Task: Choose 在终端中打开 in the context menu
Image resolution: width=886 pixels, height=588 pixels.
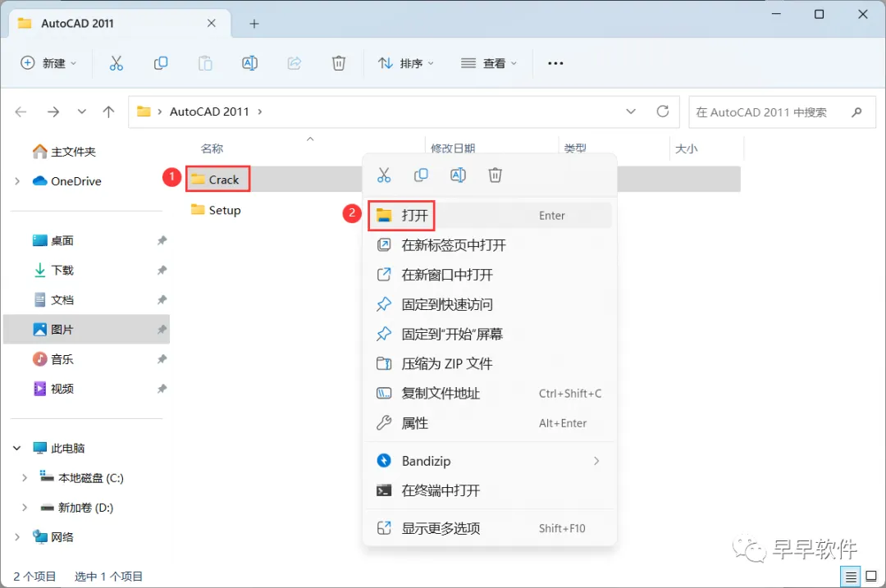Action: pyautogui.click(x=489, y=490)
